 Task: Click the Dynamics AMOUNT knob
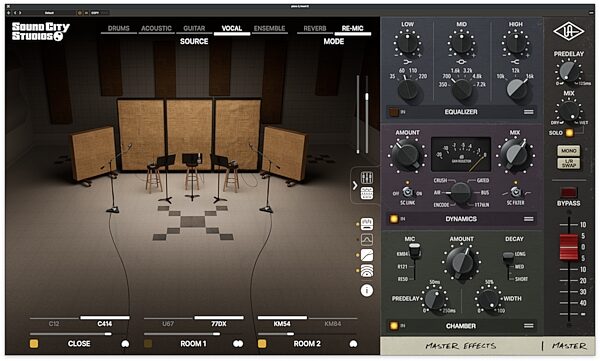point(407,155)
